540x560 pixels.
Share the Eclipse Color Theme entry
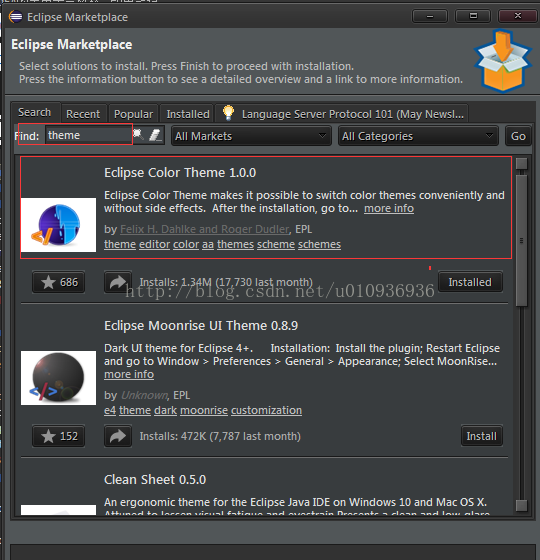[x=118, y=282]
